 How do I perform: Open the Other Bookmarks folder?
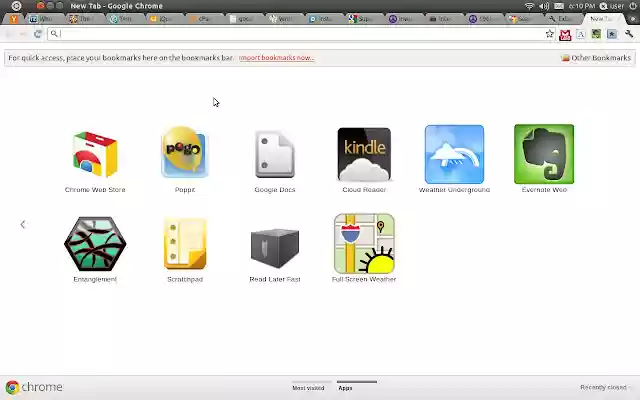[596, 58]
